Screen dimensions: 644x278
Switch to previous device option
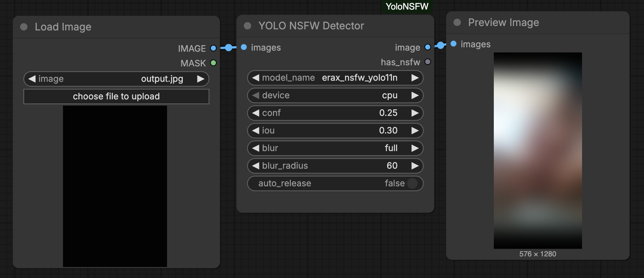click(256, 95)
